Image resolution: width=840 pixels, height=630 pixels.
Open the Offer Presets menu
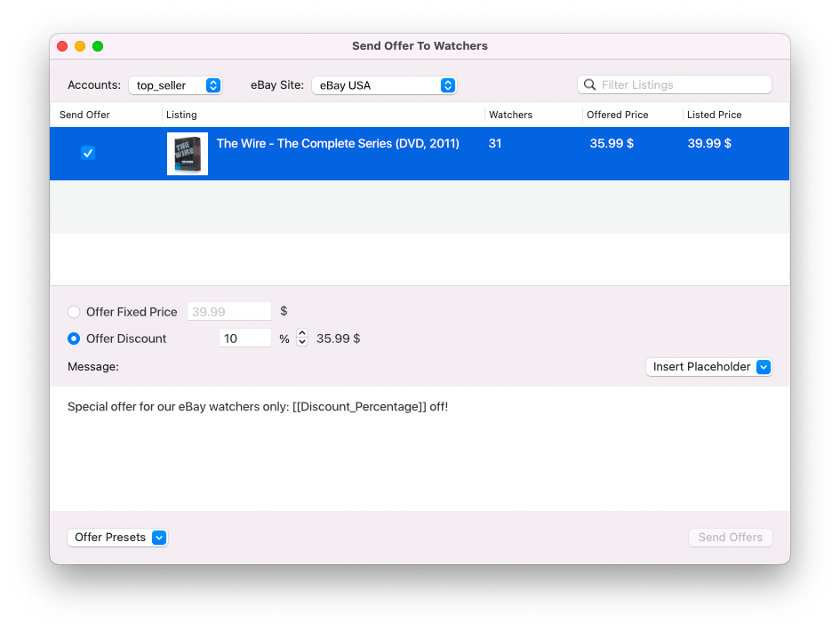(117, 538)
